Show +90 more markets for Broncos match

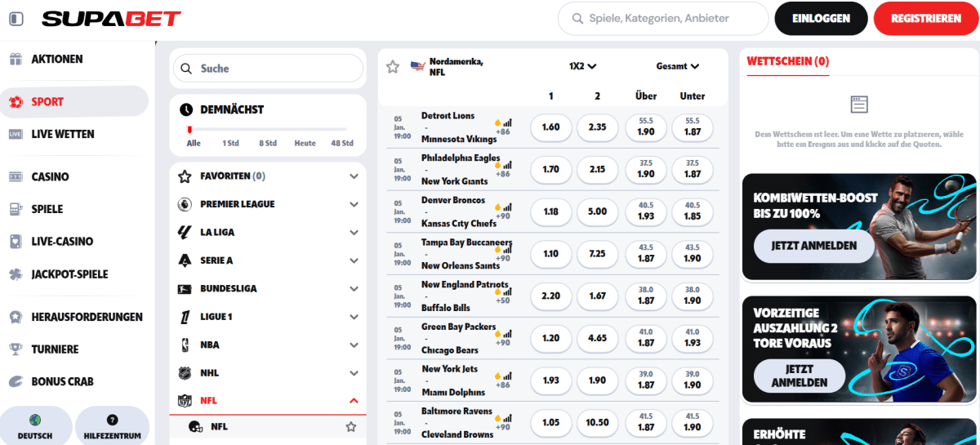coord(503,216)
